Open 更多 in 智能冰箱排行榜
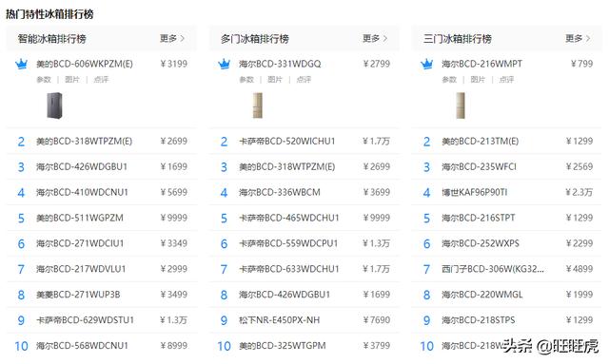609x364 pixels. 172,38
